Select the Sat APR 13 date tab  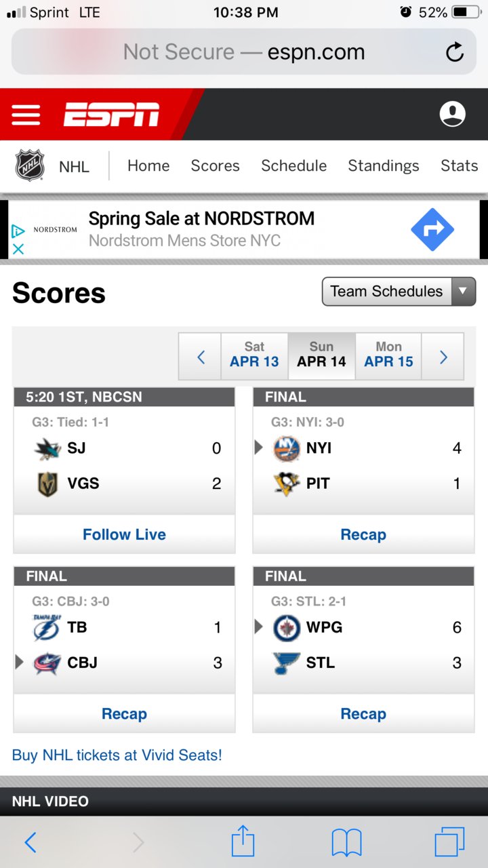click(254, 355)
